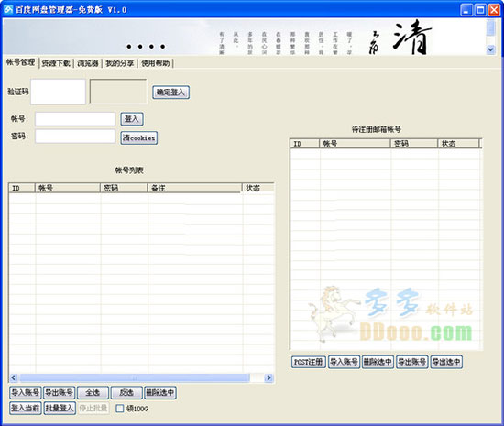Viewport: 504px width, 426px height.
Task: Click the 清cookies button
Action: pyautogui.click(x=139, y=137)
